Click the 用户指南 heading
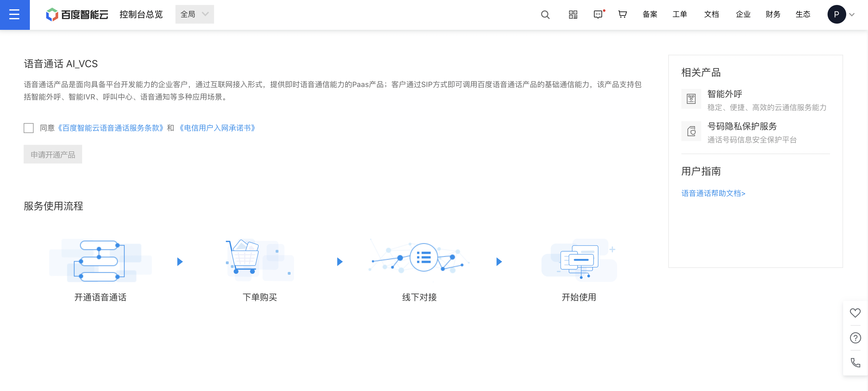The width and height of the screenshot is (868, 391). (701, 171)
